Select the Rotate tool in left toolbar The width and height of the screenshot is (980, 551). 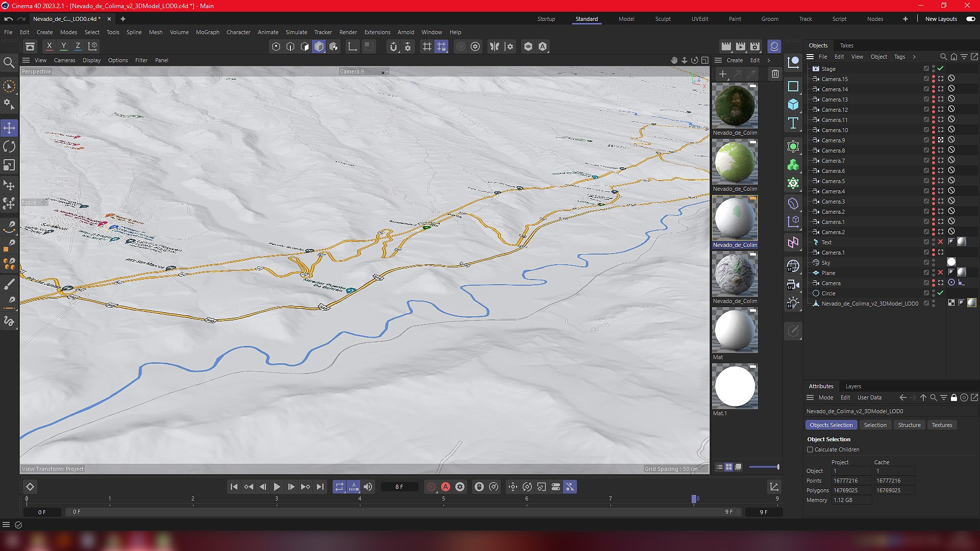click(x=9, y=146)
